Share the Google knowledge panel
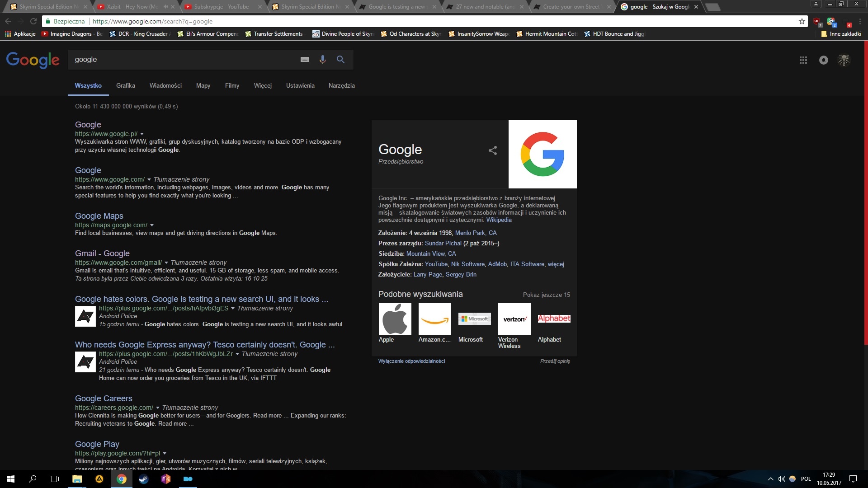Image resolution: width=868 pixels, height=488 pixels. pyautogui.click(x=492, y=150)
